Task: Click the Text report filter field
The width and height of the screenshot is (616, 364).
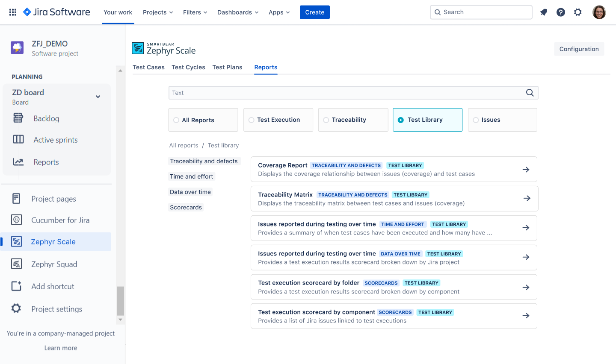Action: (353, 93)
